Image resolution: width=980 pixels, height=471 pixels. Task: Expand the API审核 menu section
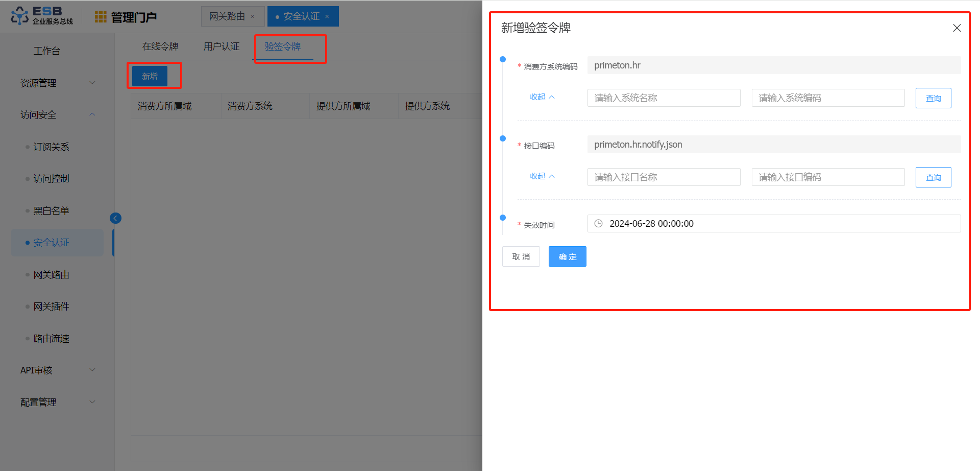click(56, 370)
